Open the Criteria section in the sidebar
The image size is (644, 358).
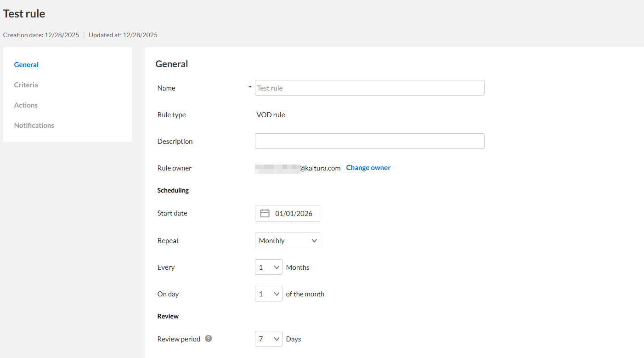pos(26,85)
